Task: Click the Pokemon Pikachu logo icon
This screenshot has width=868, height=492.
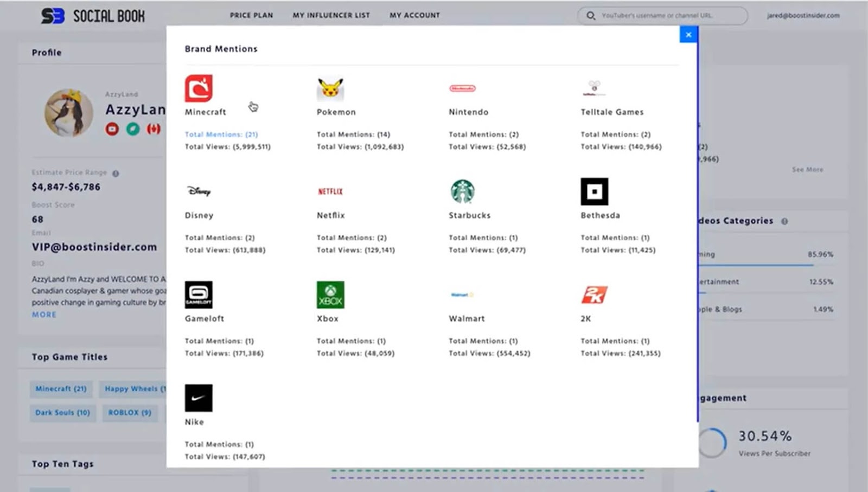Action: 330,88
